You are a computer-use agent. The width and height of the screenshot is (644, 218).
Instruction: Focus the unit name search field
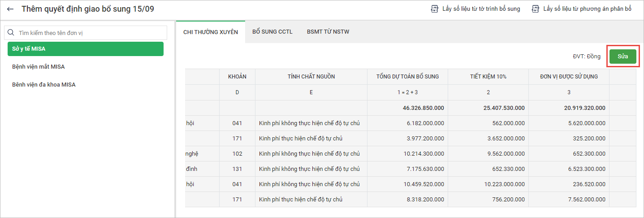(90, 33)
